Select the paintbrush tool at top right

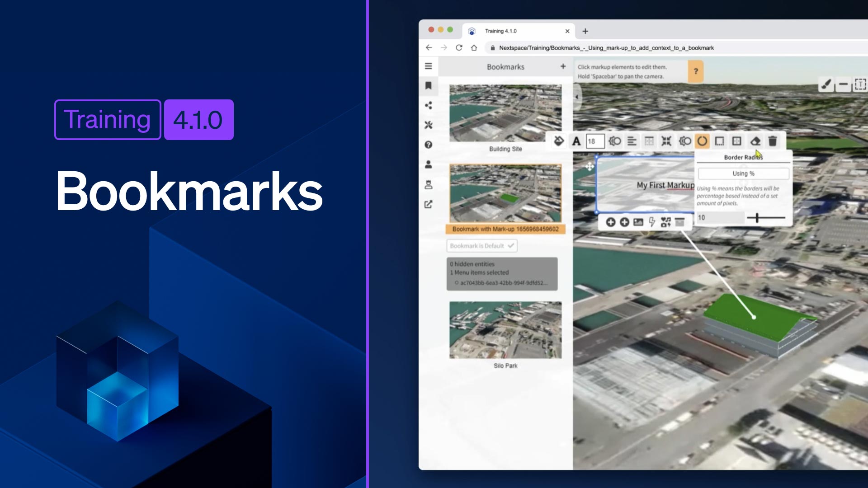826,84
